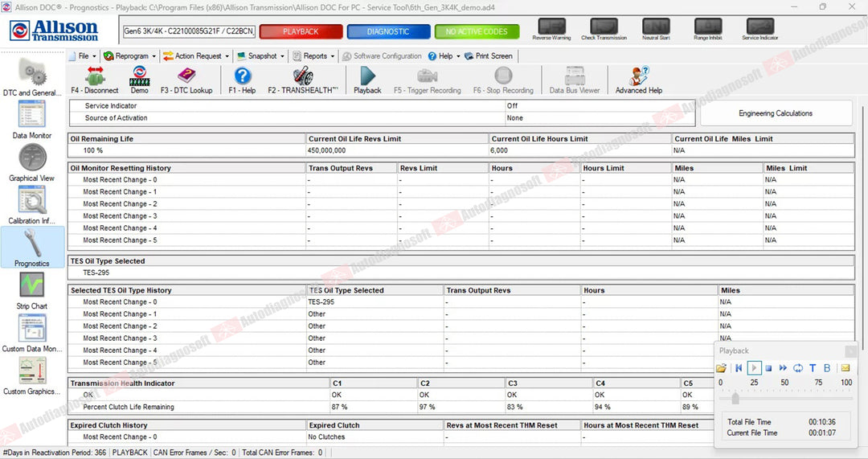The height and width of the screenshot is (459, 868).
Task: Open the Engineering Calculations button
Action: 776,113
